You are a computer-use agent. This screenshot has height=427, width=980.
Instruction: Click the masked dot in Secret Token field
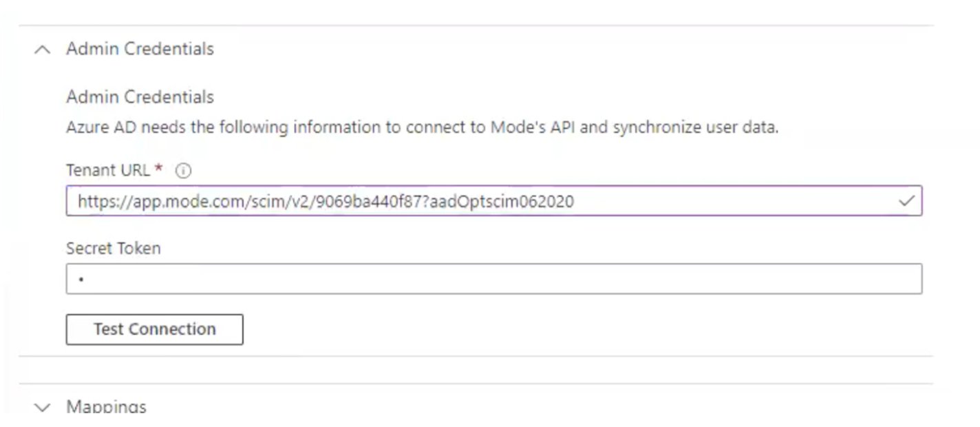(81, 280)
